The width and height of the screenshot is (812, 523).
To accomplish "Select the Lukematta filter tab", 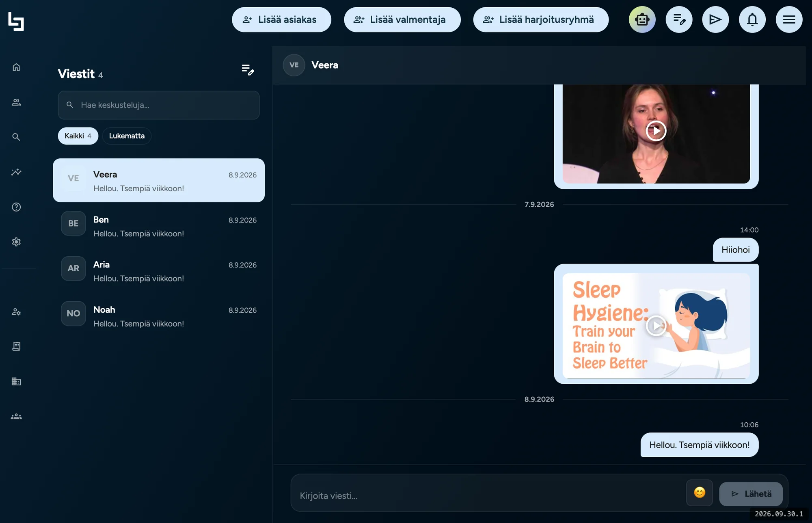I will [x=127, y=136].
